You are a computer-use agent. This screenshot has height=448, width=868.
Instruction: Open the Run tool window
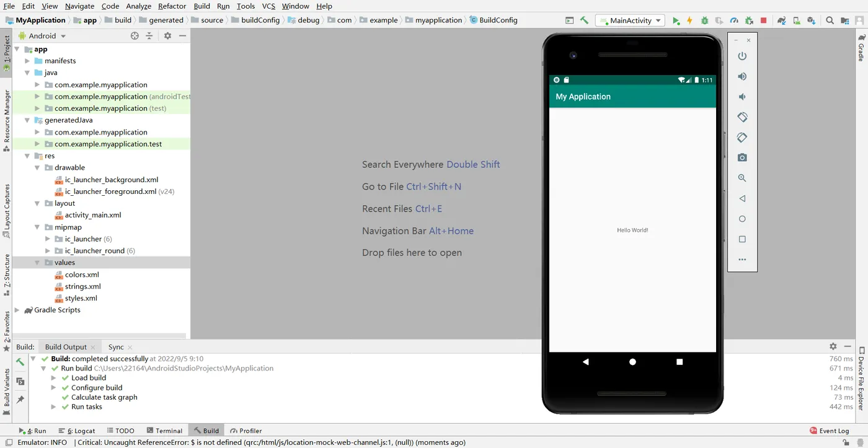[x=33, y=431]
